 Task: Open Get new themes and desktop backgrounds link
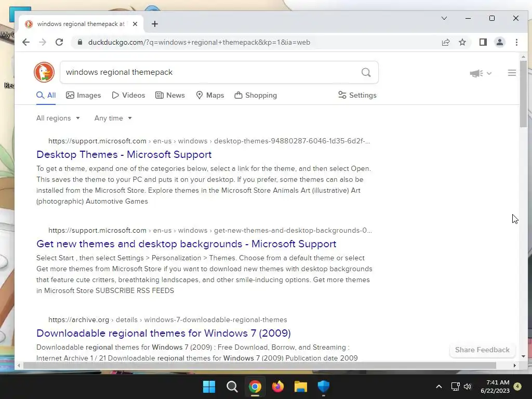[187, 244]
